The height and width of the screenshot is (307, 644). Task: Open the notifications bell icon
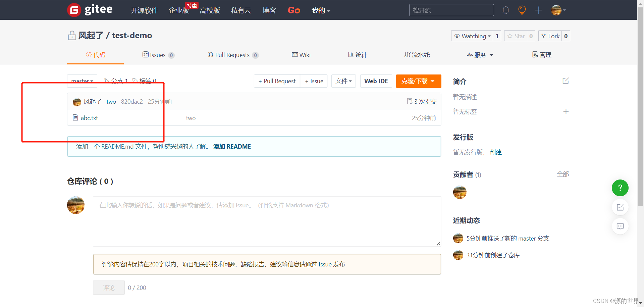tap(506, 10)
